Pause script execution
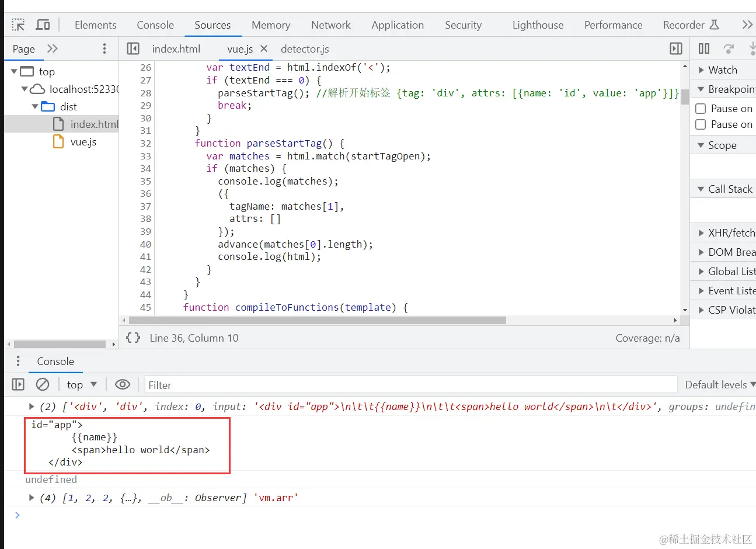The height and width of the screenshot is (549, 756). (704, 48)
